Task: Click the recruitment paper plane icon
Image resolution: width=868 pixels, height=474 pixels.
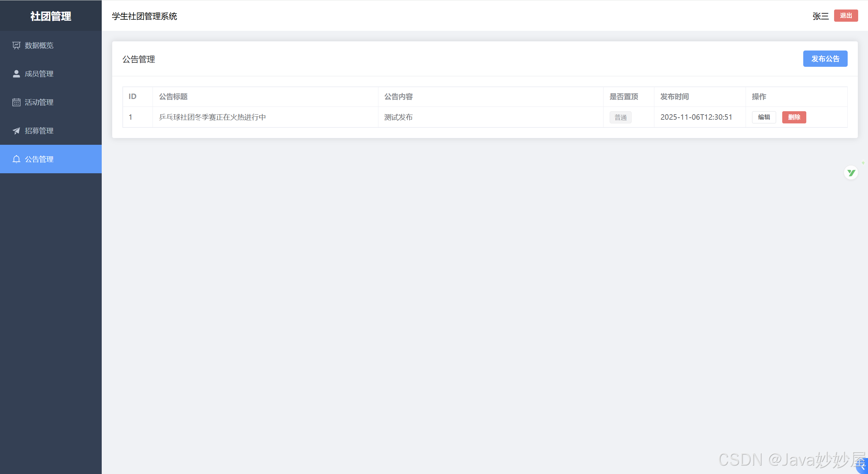Action: pyautogui.click(x=16, y=131)
